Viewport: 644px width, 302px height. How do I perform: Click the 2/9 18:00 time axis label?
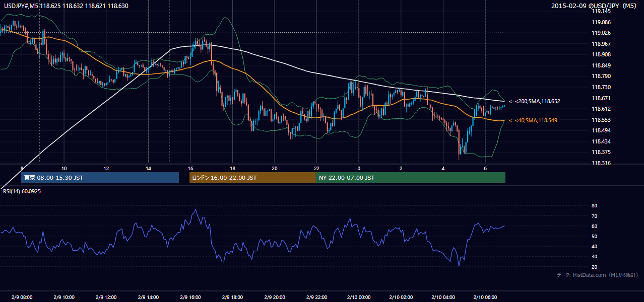(x=232, y=297)
